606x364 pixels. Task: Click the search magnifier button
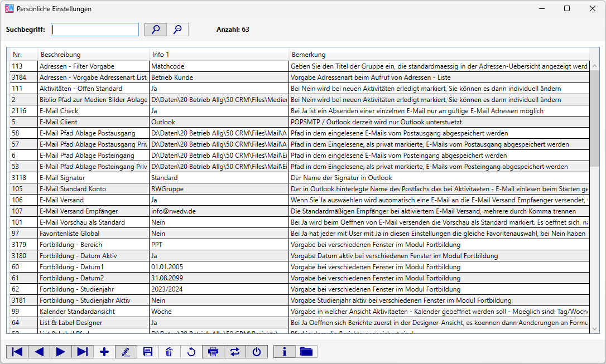coord(155,30)
